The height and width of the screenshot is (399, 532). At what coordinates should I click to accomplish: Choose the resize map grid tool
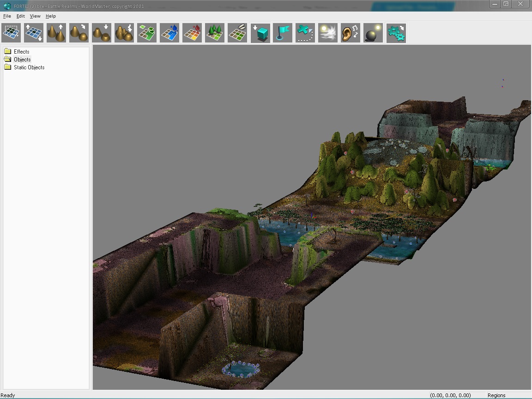click(x=34, y=33)
